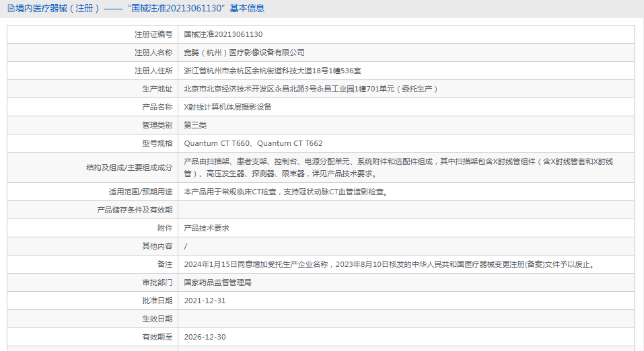Viewport: 644px width, 351px height.
Task: Click the 管理类别 label
Action: coord(157,125)
